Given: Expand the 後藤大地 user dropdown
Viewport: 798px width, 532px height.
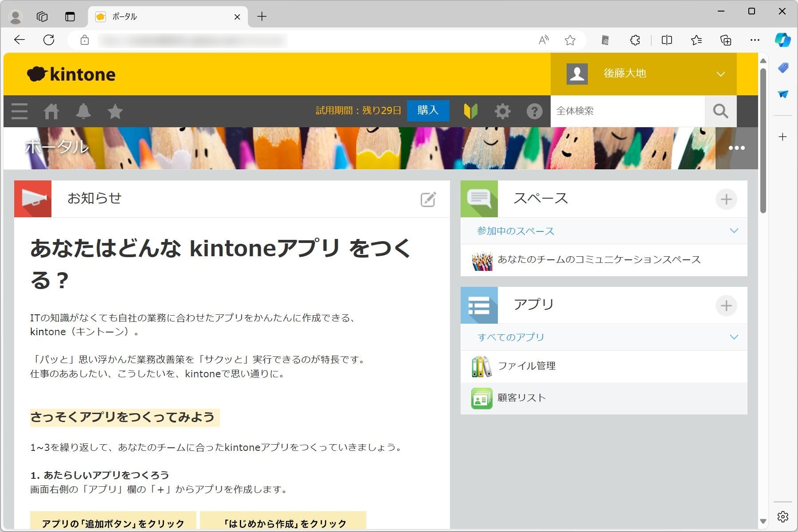Looking at the screenshot, I should coord(721,74).
